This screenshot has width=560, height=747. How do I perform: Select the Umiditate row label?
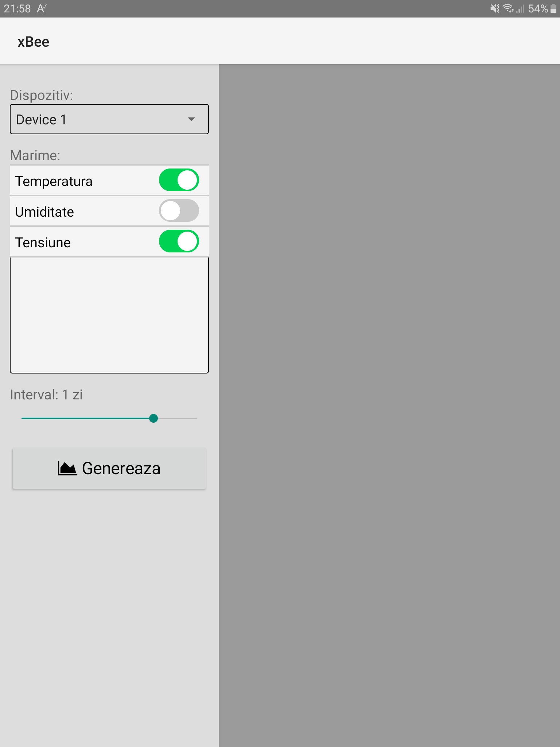pos(44,212)
